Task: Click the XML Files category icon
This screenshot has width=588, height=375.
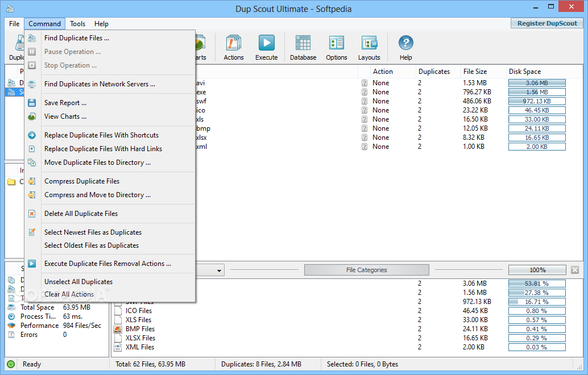Action: (x=118, y=347)
